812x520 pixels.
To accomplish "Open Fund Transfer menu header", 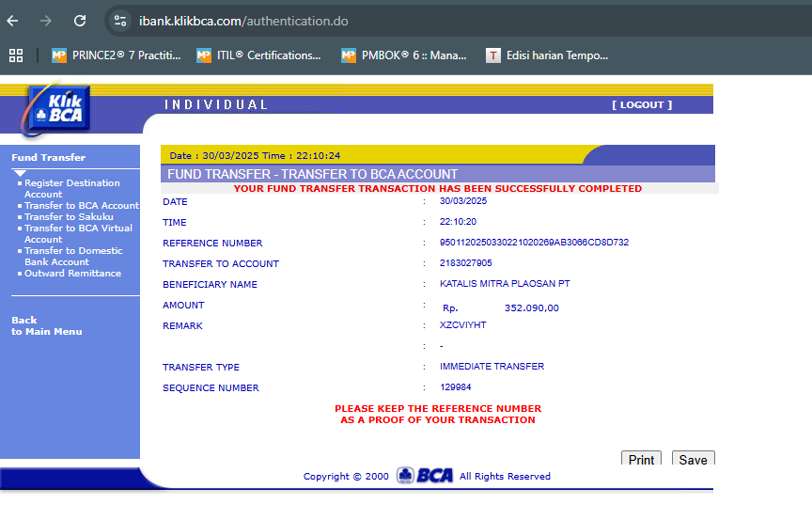I will 49,157.
